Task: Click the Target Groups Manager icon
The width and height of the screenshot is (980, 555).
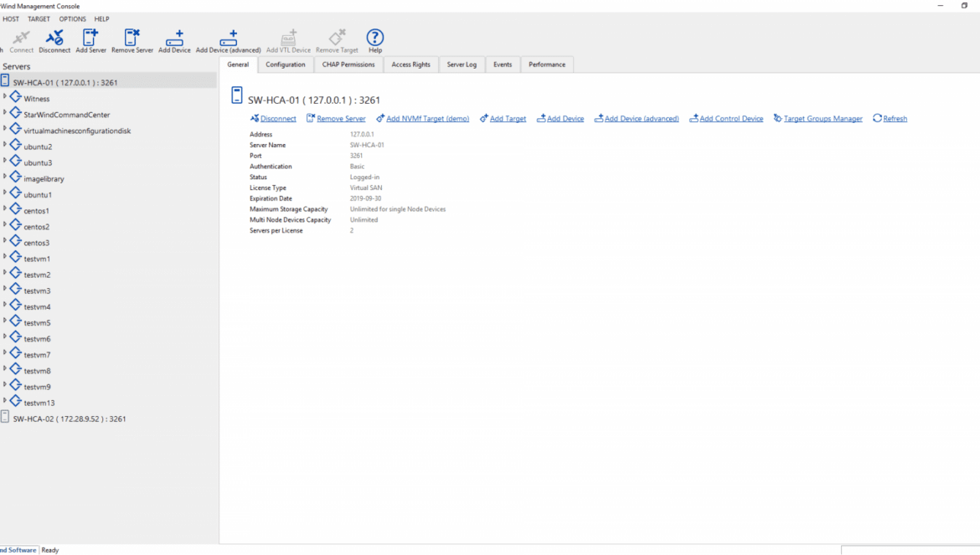Action: pyautogui.click(x=777, y=118)
